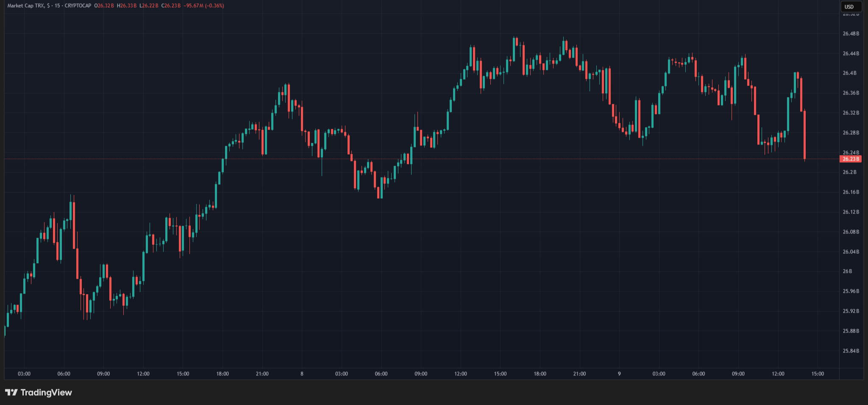This screenshot has height=405, width=868.
Task: Click the 26.36B price axis label
Action: coord(851,93)
